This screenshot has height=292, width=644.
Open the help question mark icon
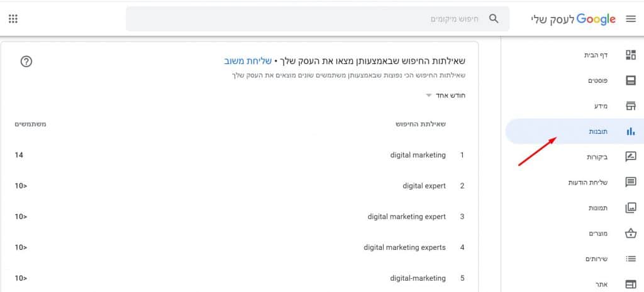(x=26, y=62)
